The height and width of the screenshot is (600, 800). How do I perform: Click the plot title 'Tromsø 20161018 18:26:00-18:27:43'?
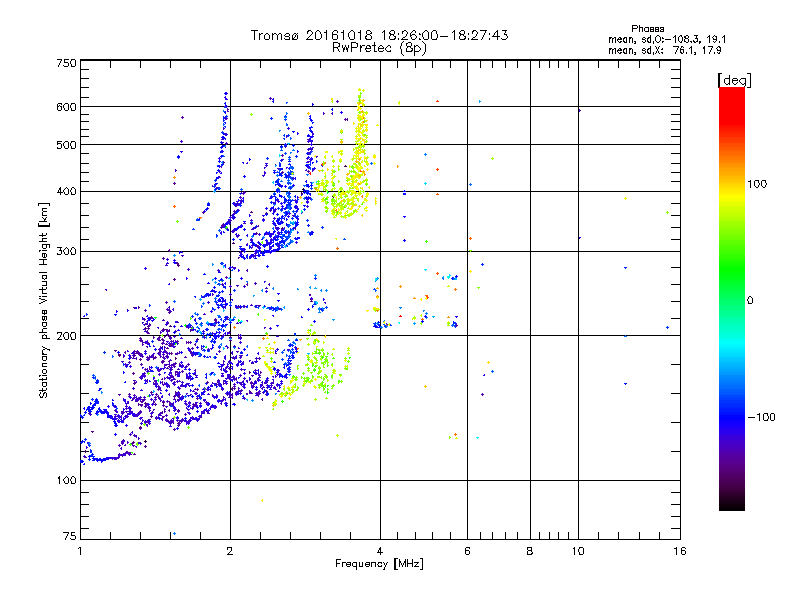379,35
